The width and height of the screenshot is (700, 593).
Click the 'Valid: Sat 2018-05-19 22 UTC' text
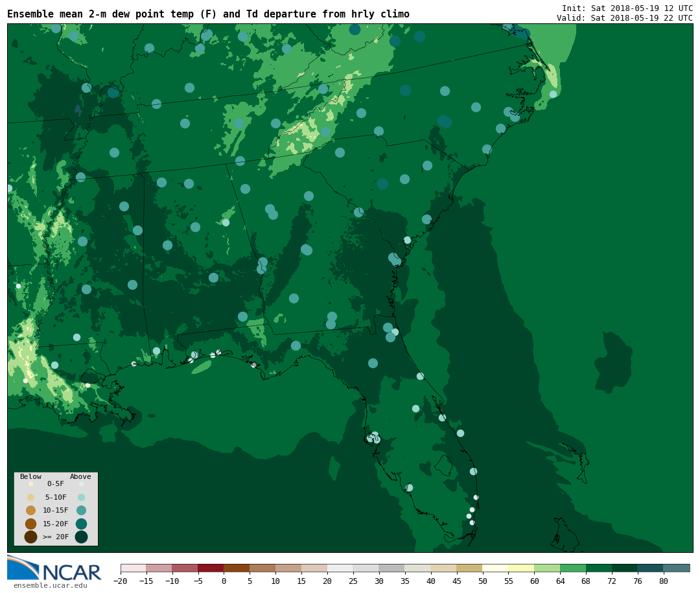click(625, 18)
